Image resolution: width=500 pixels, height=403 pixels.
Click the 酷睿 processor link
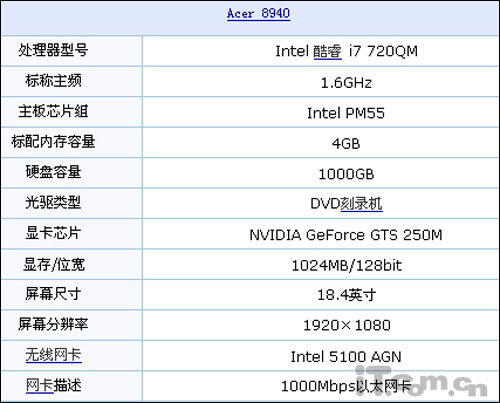[x=328, y=51]
